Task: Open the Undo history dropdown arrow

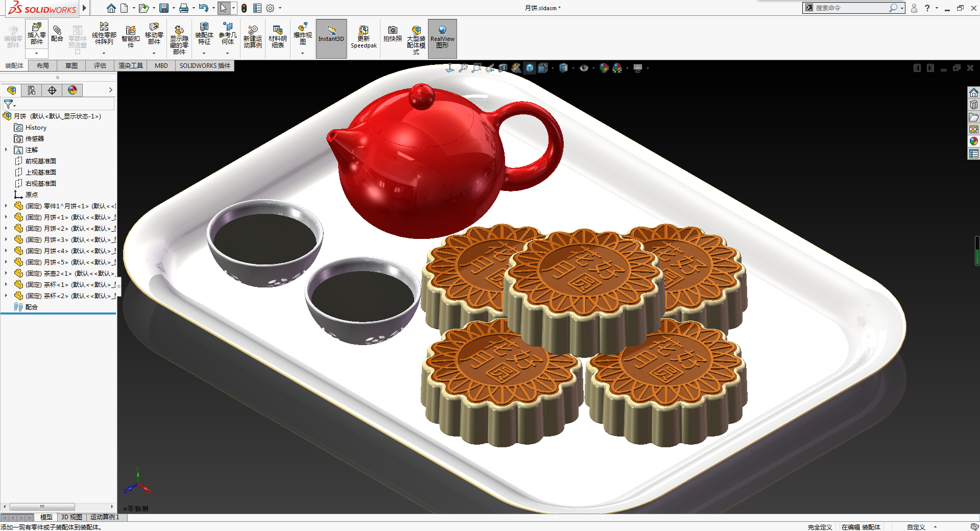Action: point(213,8)
